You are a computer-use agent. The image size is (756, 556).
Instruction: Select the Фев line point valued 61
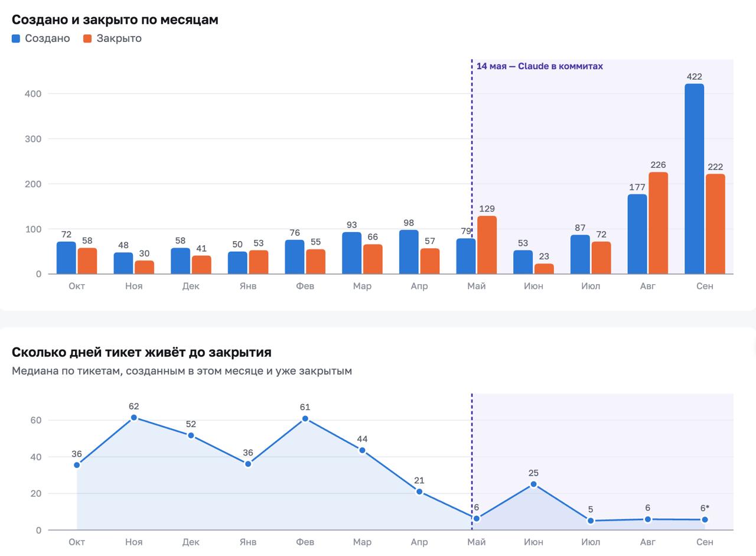coord(305,419)
